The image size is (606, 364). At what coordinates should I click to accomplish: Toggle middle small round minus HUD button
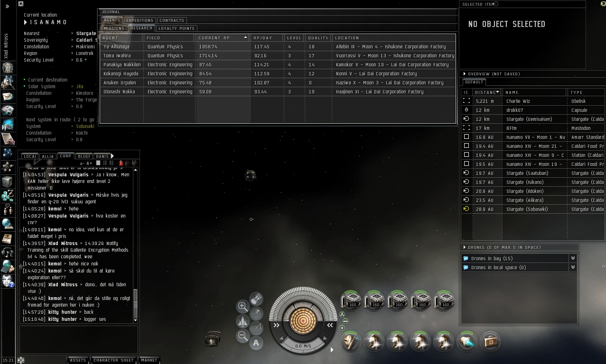point(345,321)
